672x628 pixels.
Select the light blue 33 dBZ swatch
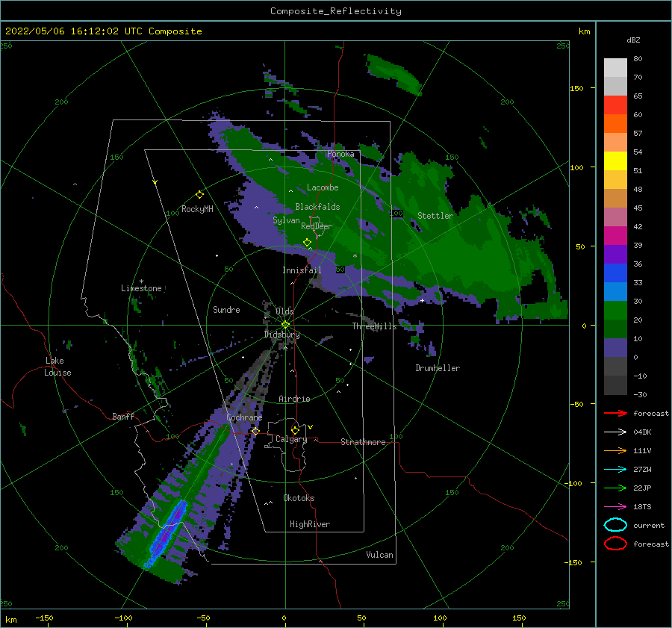[x=615, y=291]
